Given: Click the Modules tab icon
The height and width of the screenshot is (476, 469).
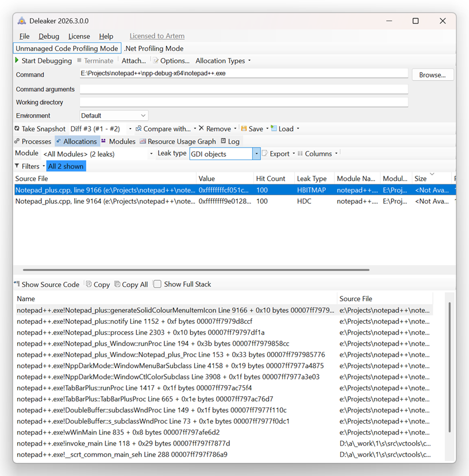Looking at the screenshot, I should (103, 141).
